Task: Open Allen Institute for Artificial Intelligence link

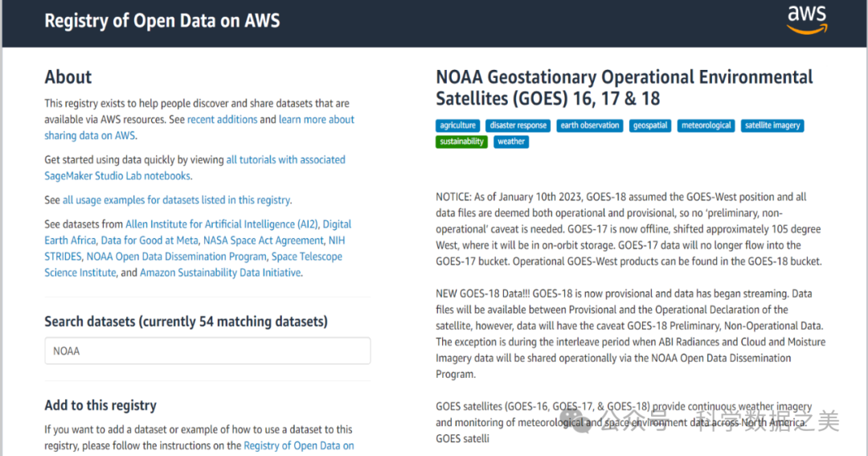Action: tap(222, 224)
